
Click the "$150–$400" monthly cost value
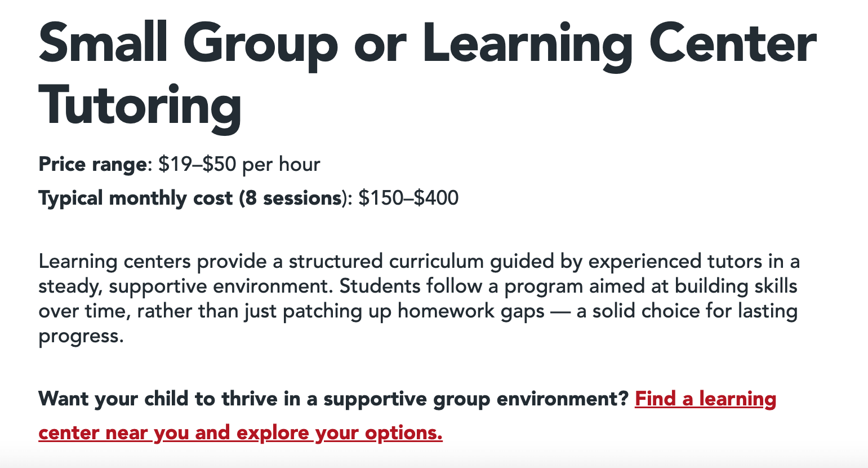tap(408, 198)
